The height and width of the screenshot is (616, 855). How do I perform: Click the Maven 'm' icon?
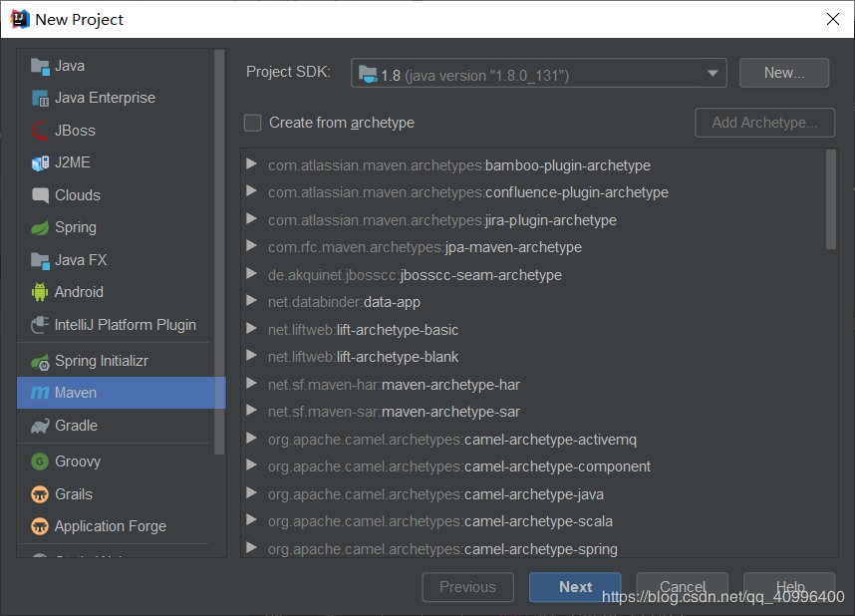pyautogui.click(x=40, y=393)
